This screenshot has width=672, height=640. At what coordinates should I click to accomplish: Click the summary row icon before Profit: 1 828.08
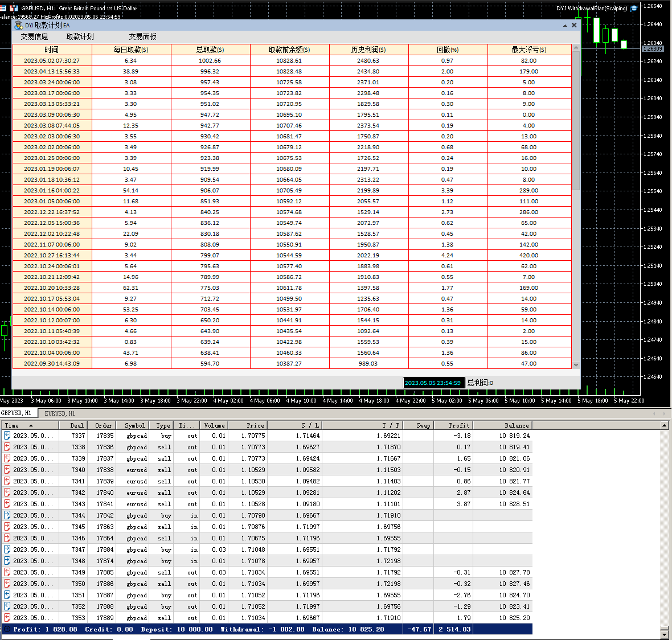tap(7, 629)
